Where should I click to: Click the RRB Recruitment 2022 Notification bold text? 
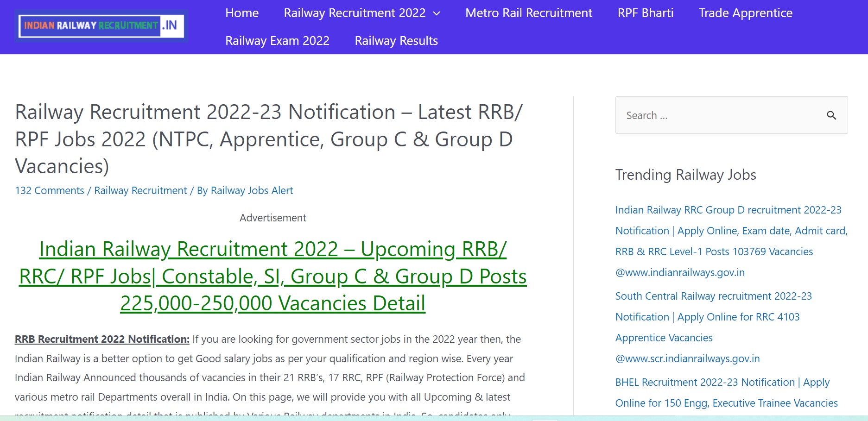(x=102, y=339)
